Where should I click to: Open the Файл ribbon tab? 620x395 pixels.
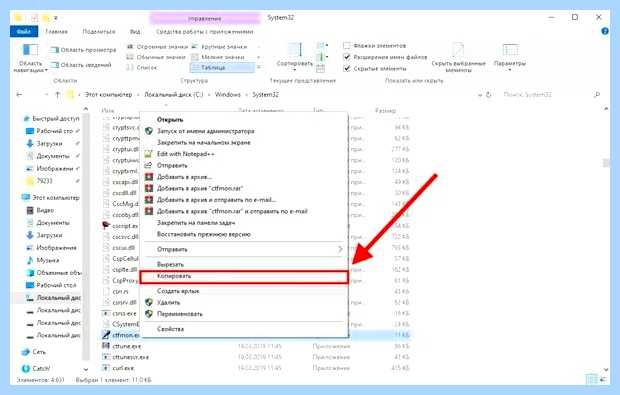[x=24, y=31]
